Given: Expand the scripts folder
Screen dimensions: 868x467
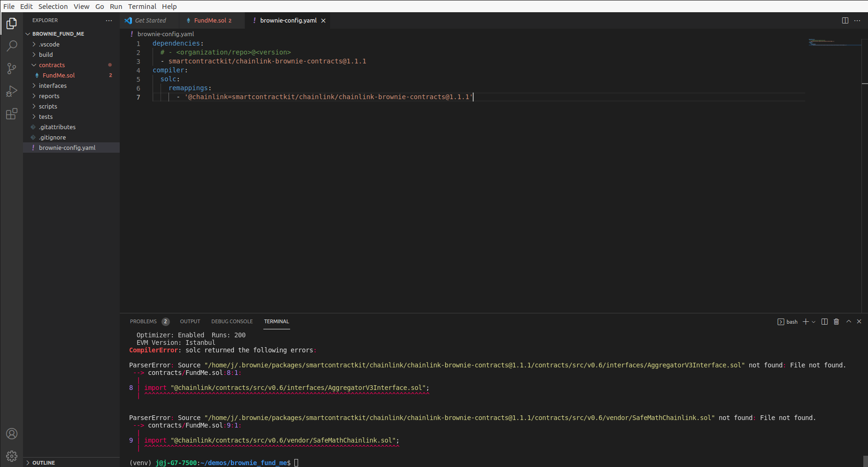Looking at the screenshot, I should [71, 107].
